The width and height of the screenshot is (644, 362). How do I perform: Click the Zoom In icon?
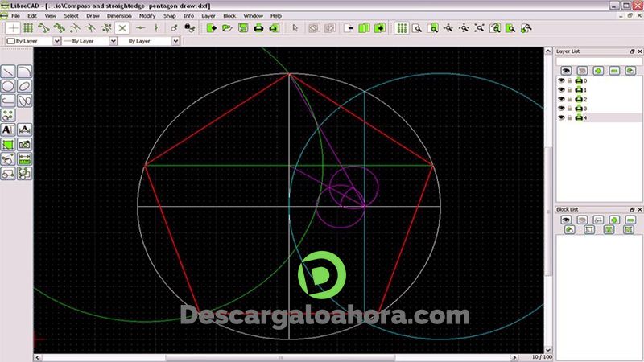click(x=448, y=28)
